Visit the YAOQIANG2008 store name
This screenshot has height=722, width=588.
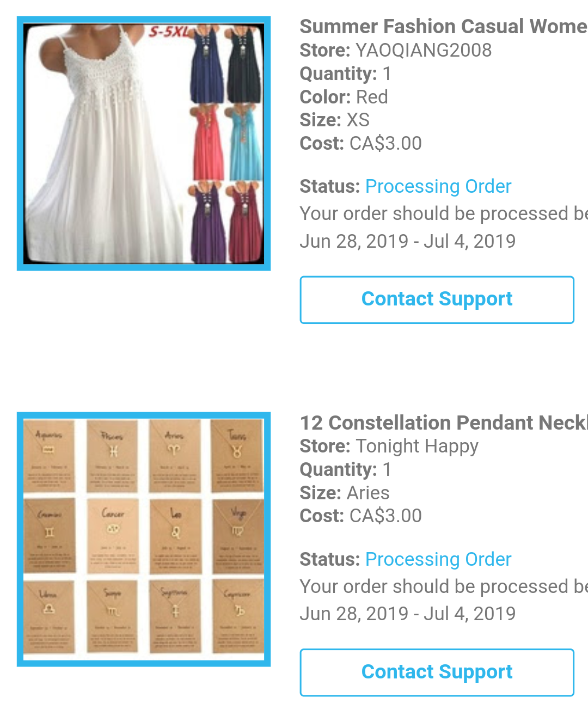[x=424, y=50]
